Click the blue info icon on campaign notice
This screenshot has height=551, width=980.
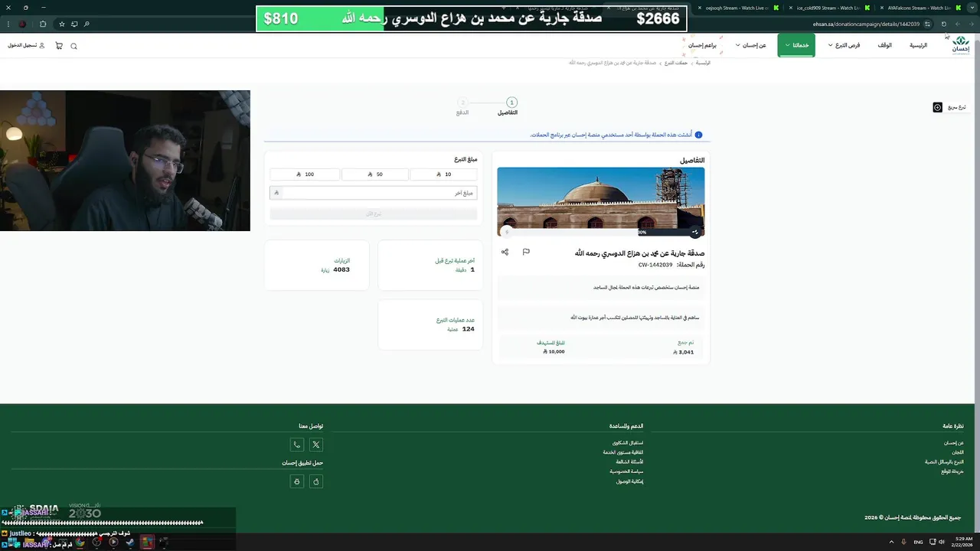pos(698,135)
